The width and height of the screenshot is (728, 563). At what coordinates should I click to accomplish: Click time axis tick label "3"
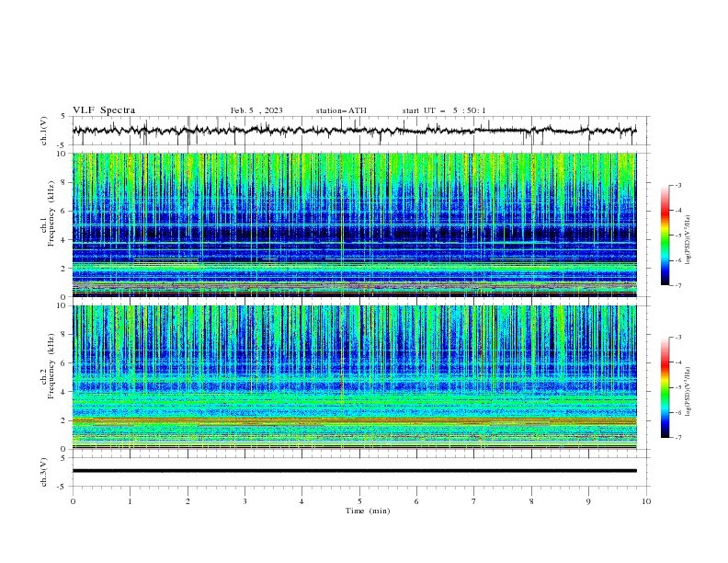pyautogui.click(x=245, y=501)
